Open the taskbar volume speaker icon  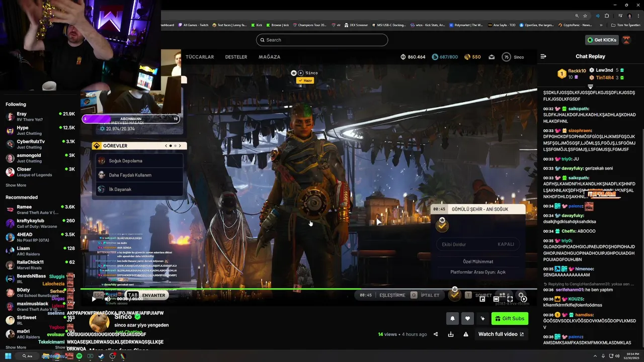point(618,356)
